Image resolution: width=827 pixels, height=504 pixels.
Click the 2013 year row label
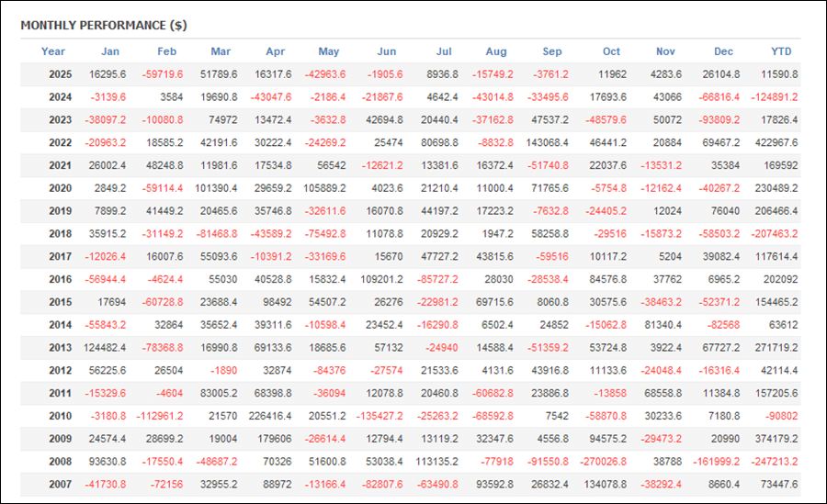61,350
